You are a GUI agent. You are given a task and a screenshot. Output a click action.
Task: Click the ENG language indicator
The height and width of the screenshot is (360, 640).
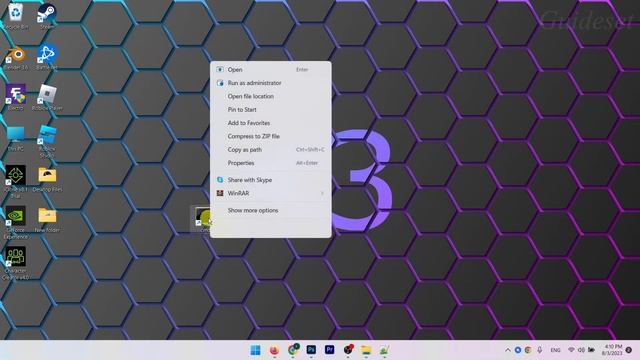pos(555,350)
